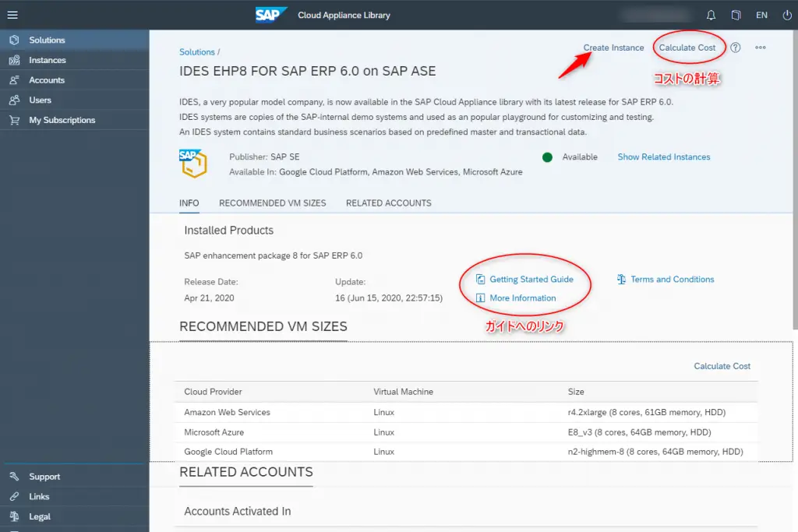Open the three-dot overflow menu

point(761,48)
